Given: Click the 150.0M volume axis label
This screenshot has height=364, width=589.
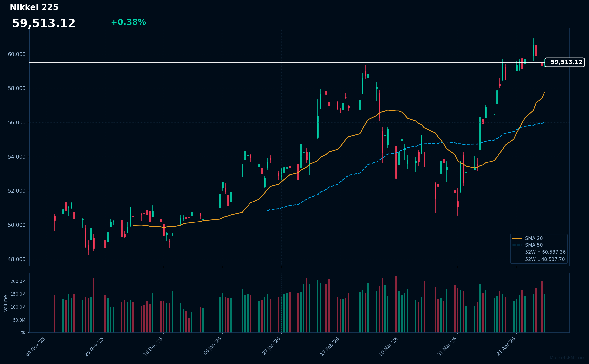Looking at the screenshot, I should (x=18, y=294).
